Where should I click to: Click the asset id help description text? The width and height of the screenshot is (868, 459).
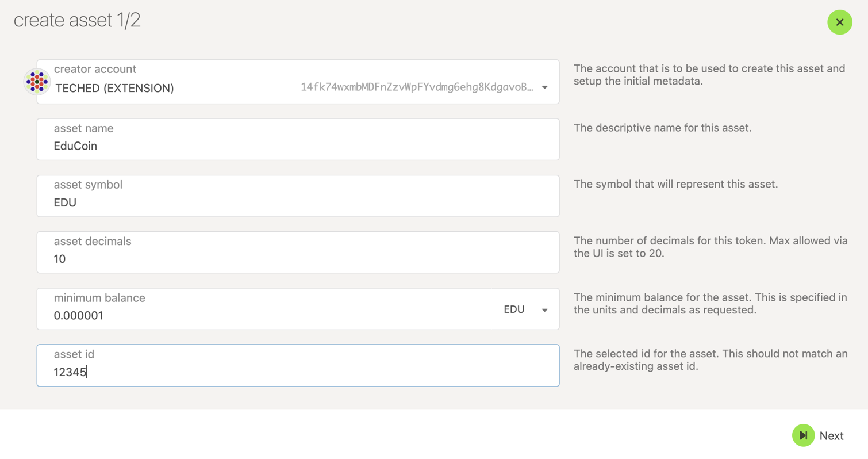(x=710, y=360)
